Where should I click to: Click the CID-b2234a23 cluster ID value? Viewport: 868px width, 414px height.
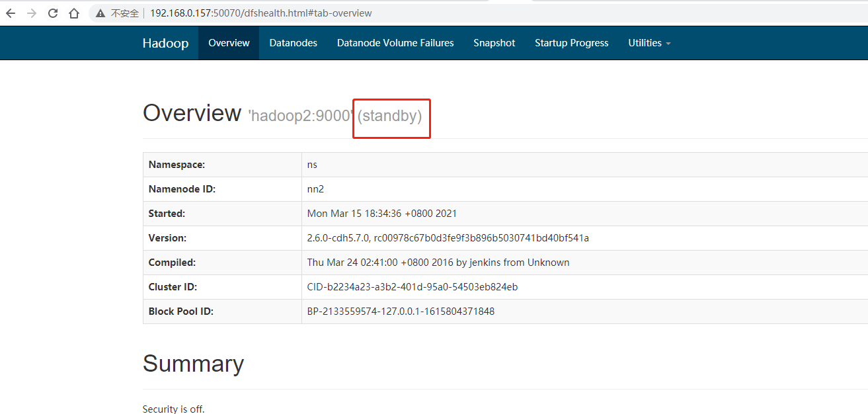click(x=413, y=287)
